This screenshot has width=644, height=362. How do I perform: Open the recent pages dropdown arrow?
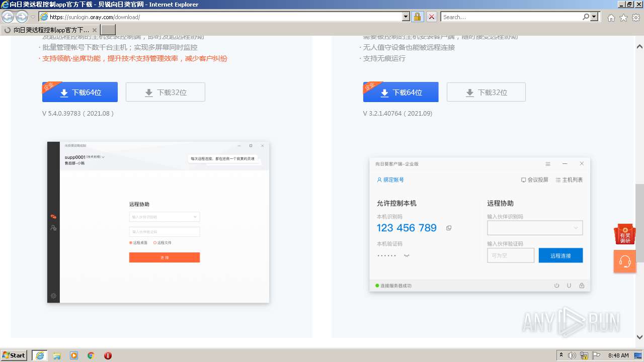pyautogui.click(x=33, y=17)
